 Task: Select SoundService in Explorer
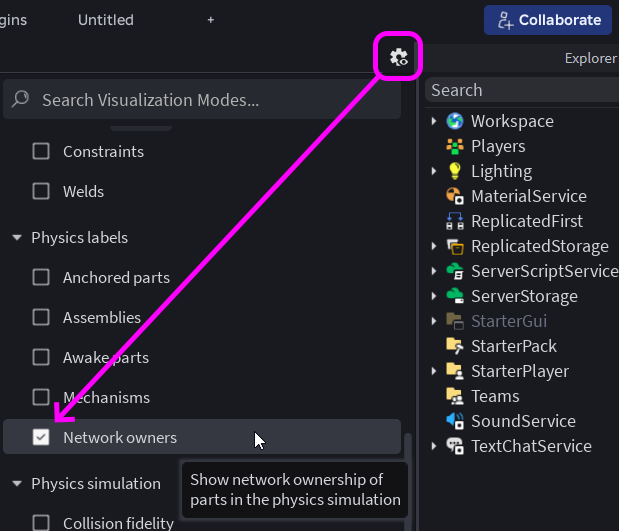(522, 421)
